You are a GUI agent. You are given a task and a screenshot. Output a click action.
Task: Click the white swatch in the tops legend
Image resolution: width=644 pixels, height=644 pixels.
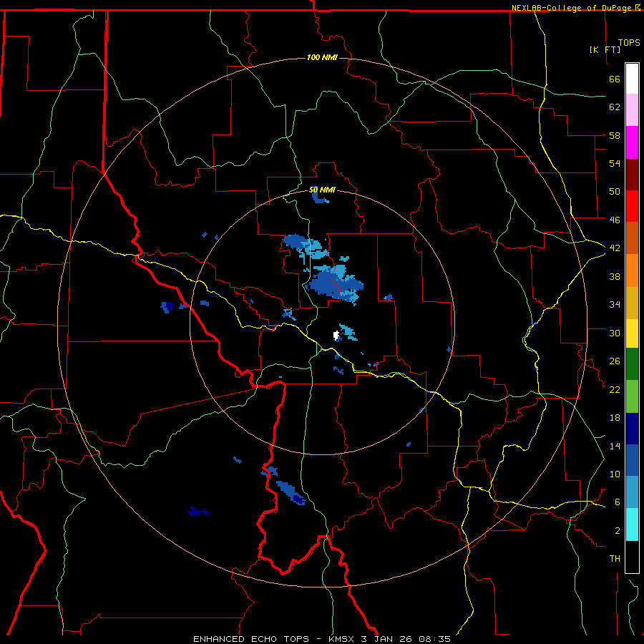point(632,79)
